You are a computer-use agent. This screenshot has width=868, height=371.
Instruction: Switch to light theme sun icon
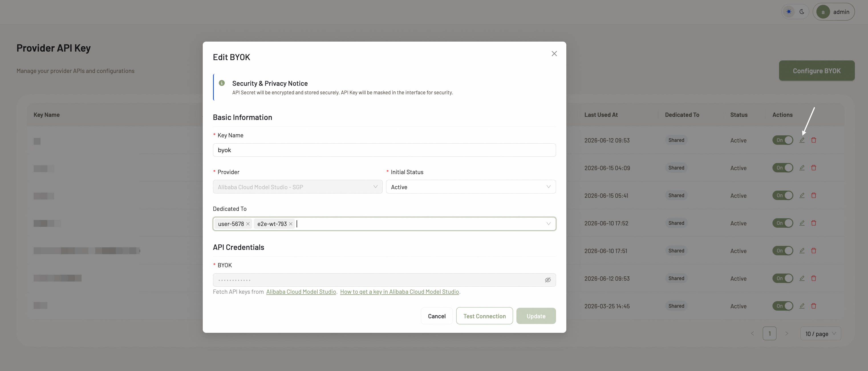pyautogui.click(x=789, y=12)
